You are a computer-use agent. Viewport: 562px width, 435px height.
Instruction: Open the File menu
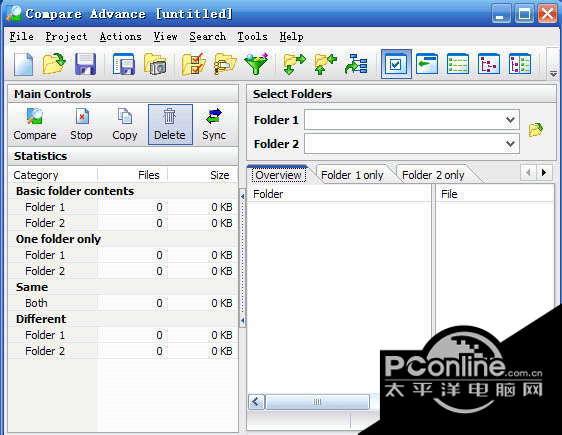point(22,37)
